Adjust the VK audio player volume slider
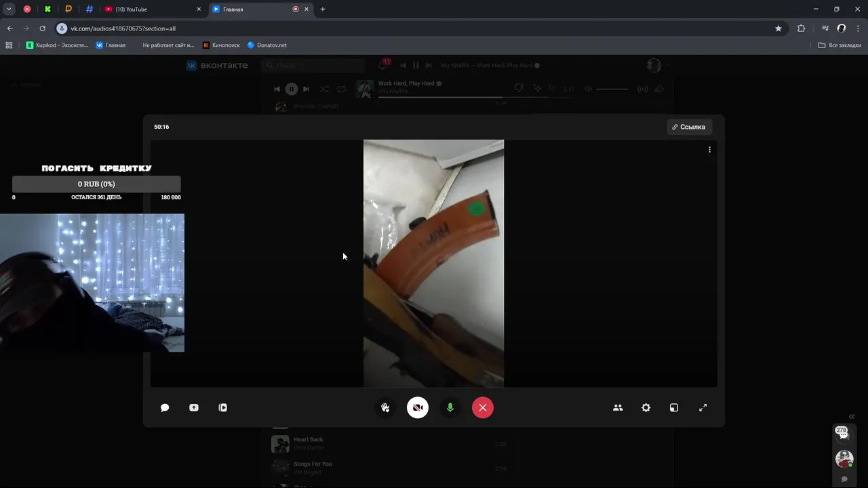 (612, 89)
